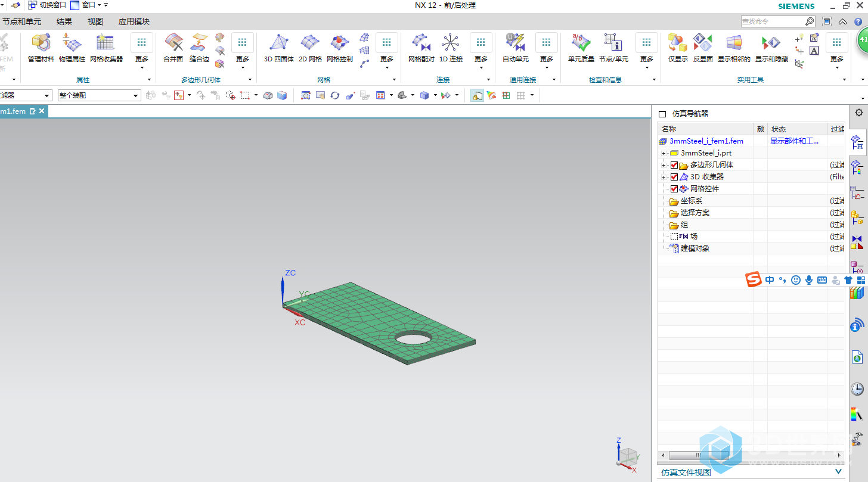Click the meshed plate model in viewport
This screenshot has width=868, height=482.
click(x=379, y=322)
